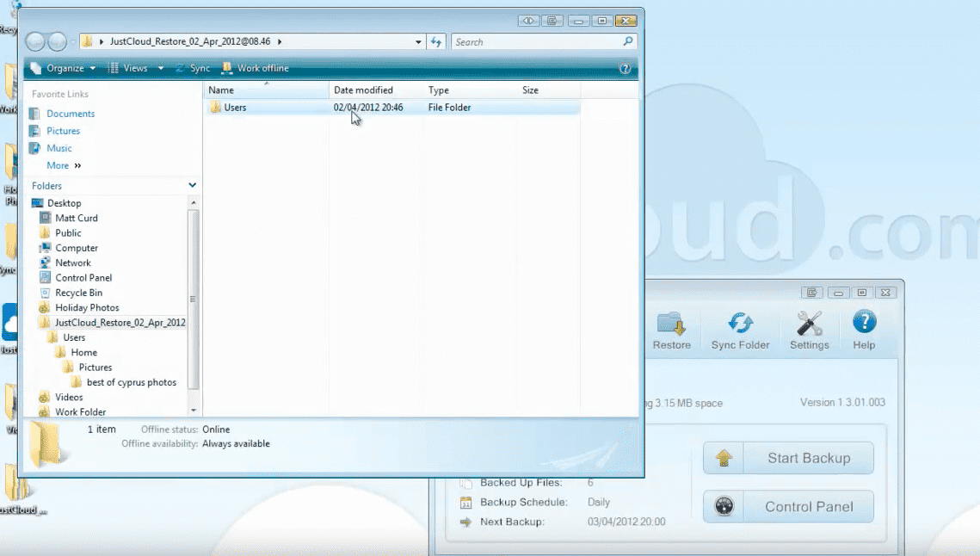This screenshot has height=556, width=980.
Task: Expand the address bar history dropdown
Action: coord(418,41)
